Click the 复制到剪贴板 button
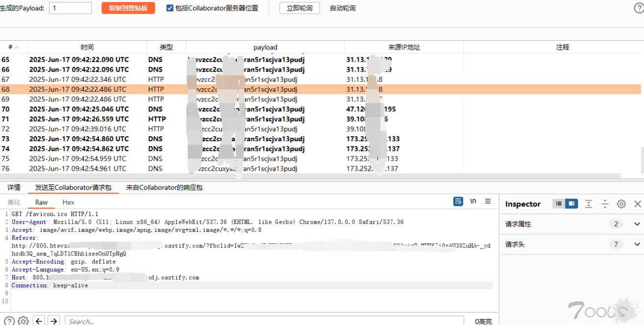This screenshot has height=327, width=644. tap(128, 8)
